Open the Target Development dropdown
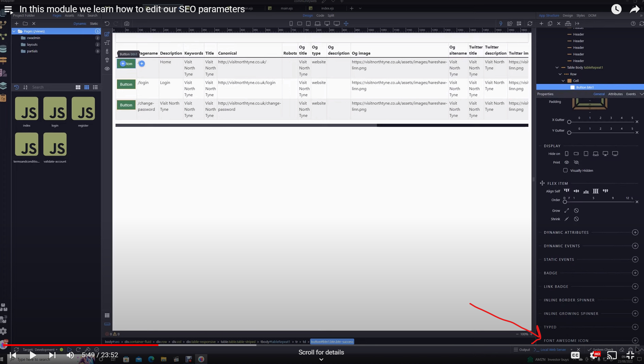Viewport: 644px width, 364px height. coord(40,349)
